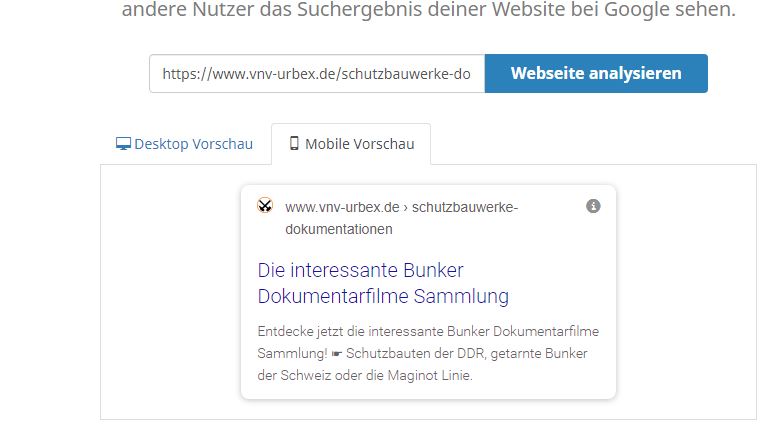This screenshot has width=776, height=446.
Task: Select the Mobile Vorschau tab
Action: pos(351,144)
